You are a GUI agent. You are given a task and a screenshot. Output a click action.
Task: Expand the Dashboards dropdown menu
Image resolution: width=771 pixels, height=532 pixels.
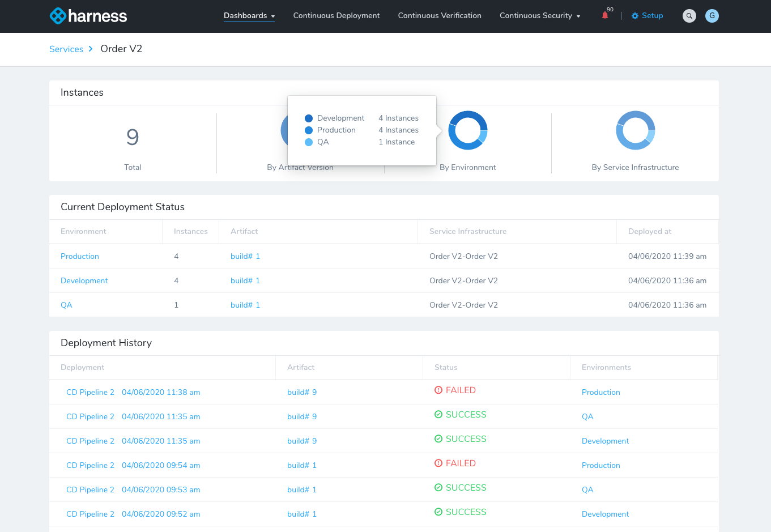249,16
